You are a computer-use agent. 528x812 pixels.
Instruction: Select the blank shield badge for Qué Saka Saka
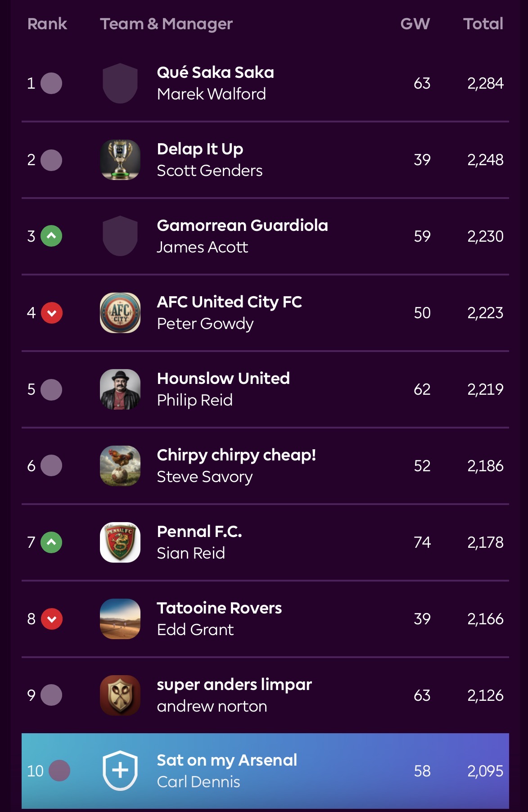(x=120, y=83)
